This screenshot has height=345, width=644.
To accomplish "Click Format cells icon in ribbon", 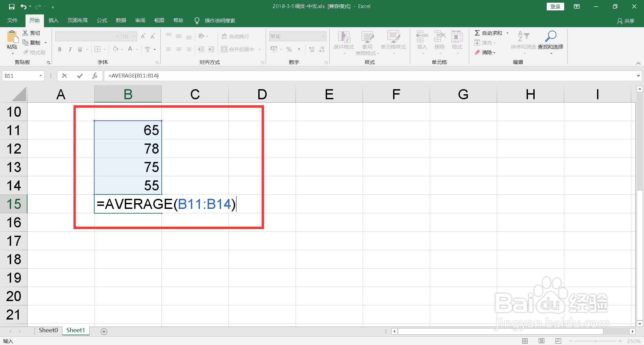I will point(457,36).
